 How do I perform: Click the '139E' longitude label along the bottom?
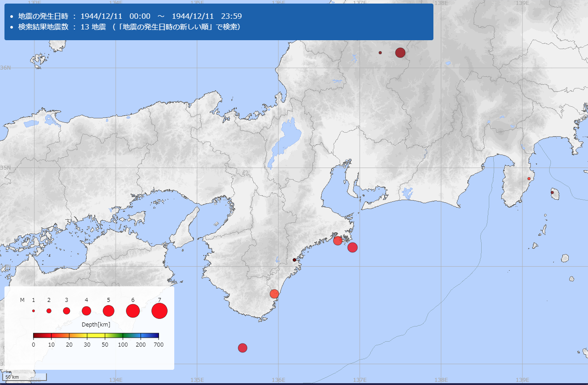pos(522,380)
